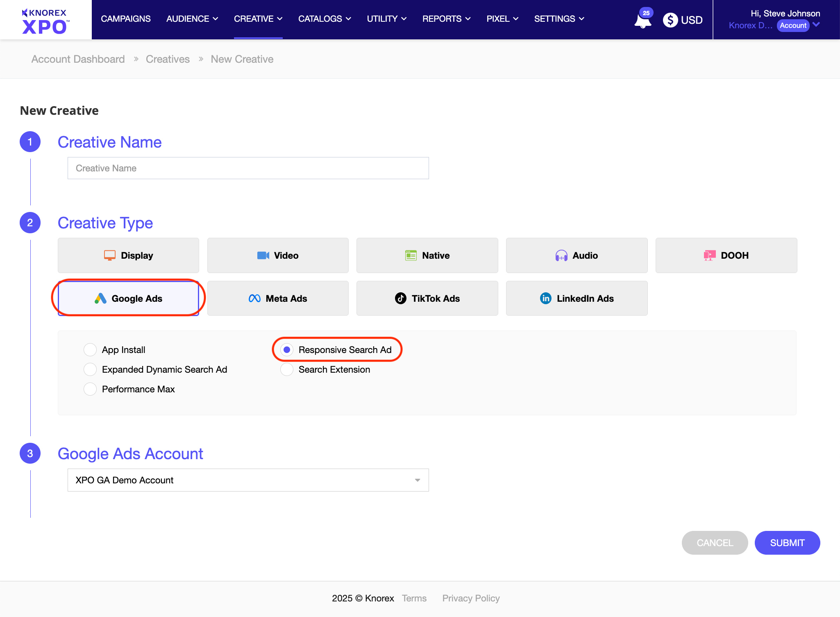Click the Video camera icon

[x=263, y=255]
